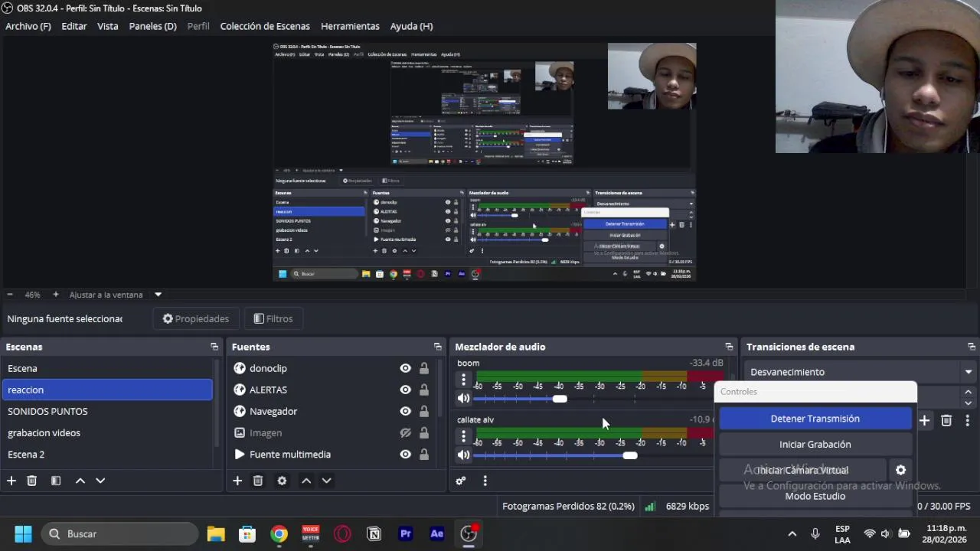Unlock the ALERTAS source
The width and height of the screenshot is (980, 551).
[x=424, y=390]
